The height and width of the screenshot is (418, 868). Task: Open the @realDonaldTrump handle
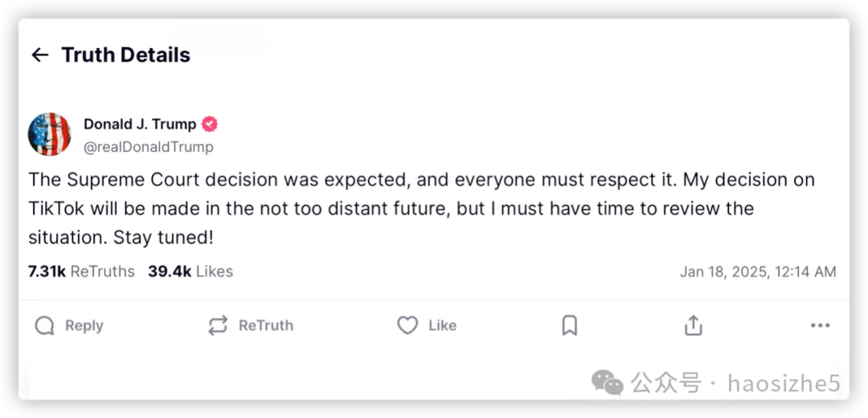tap(149, 147)
